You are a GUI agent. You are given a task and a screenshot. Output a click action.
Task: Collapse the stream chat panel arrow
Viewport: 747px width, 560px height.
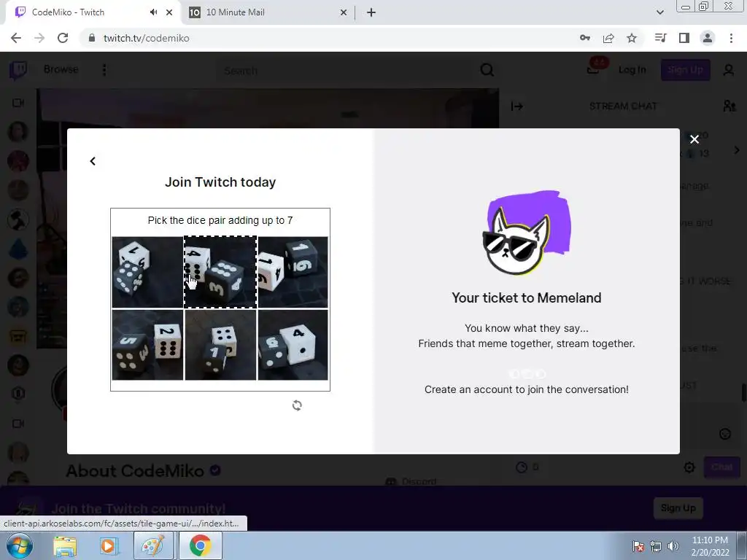click(517, 106)
